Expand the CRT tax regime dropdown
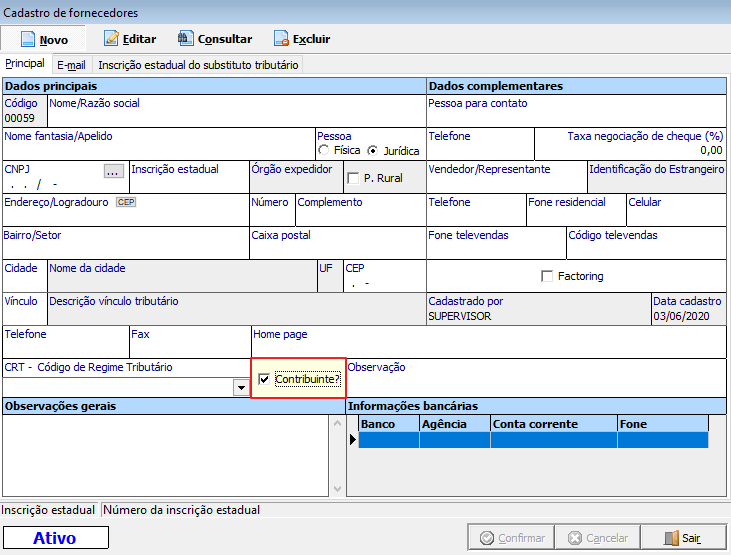The image size is (731, 555). [x=240, y=387]
